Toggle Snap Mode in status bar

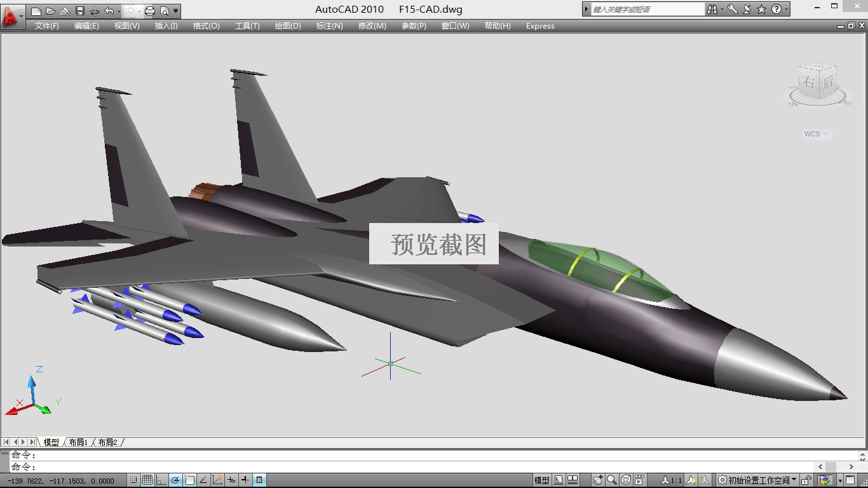coord(133,480)
